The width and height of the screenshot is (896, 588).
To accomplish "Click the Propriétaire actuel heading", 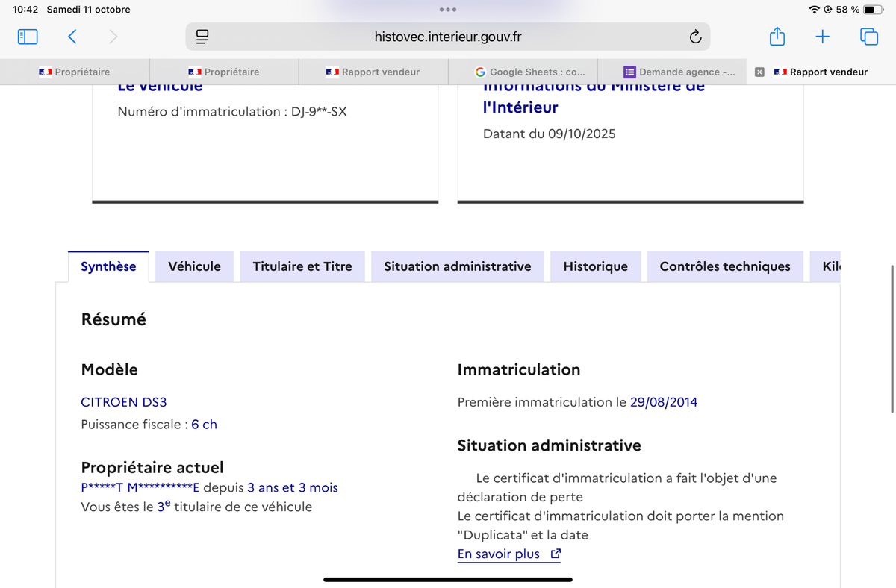I will 152,468.
